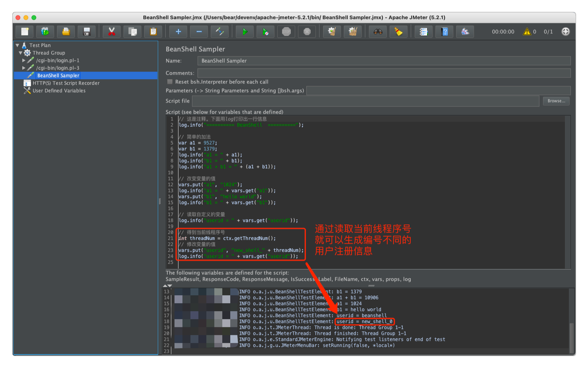Click the Copy icon in toolbar
588x368 pixels.
[x=133, y=31]
